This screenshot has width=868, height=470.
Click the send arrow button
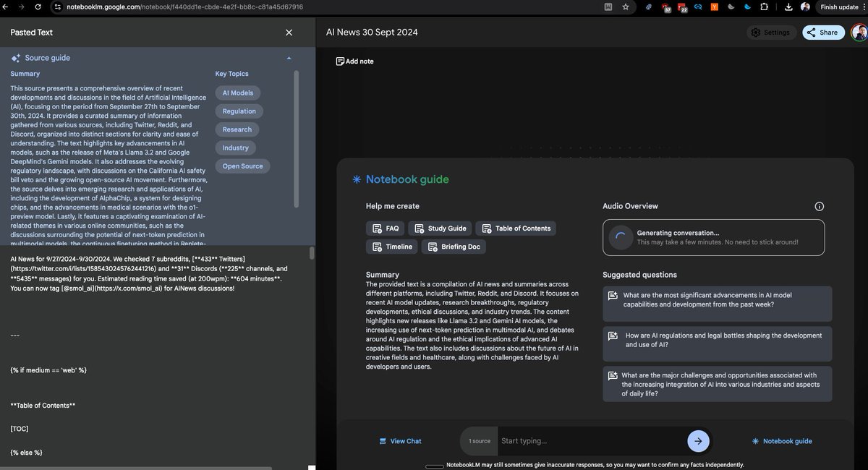(698, 441)
